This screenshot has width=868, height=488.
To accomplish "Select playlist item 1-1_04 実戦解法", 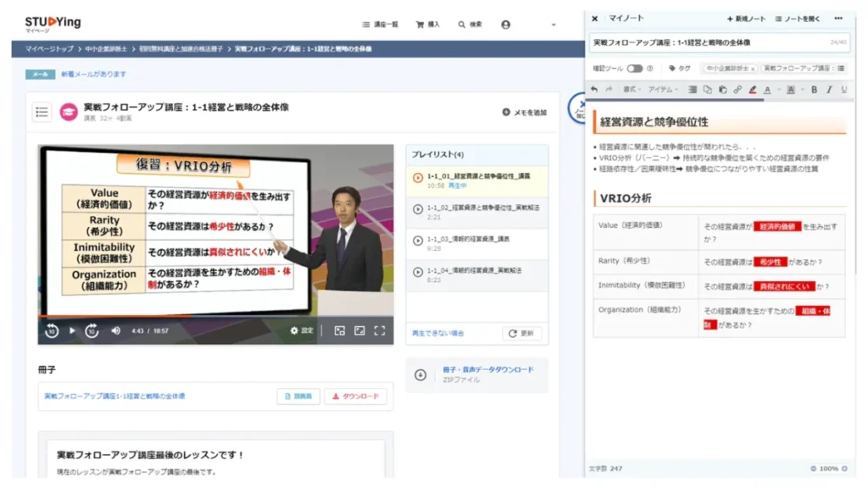I will click(477, 275).
